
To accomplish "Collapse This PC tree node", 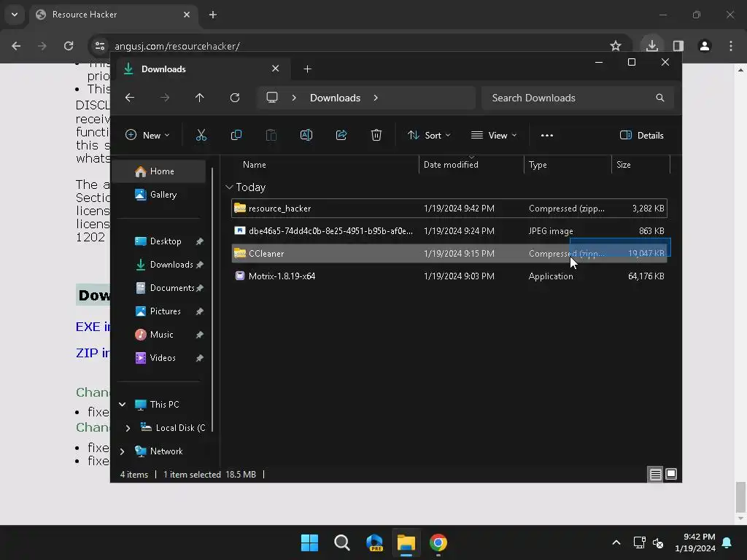I will click(x=123, y=404).
